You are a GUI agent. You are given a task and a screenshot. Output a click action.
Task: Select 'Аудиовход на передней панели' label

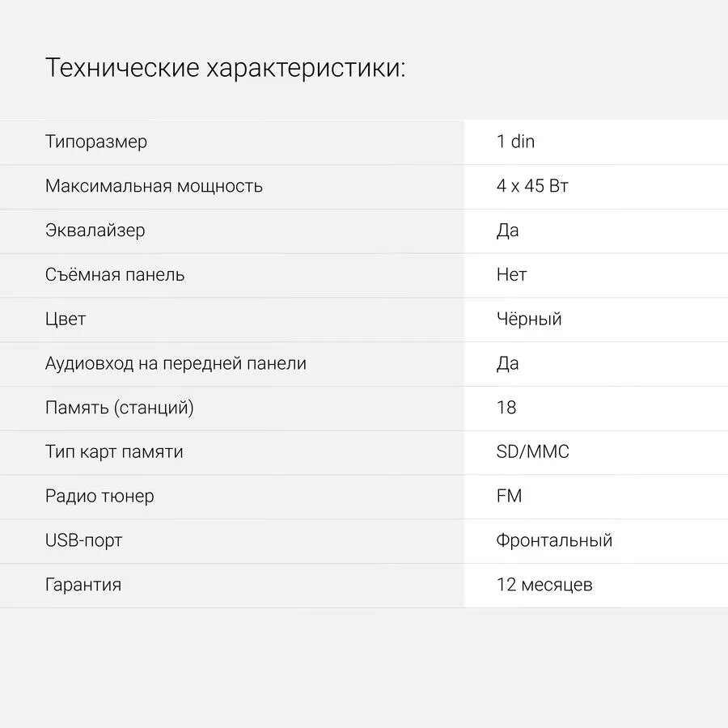click(176, 364)
